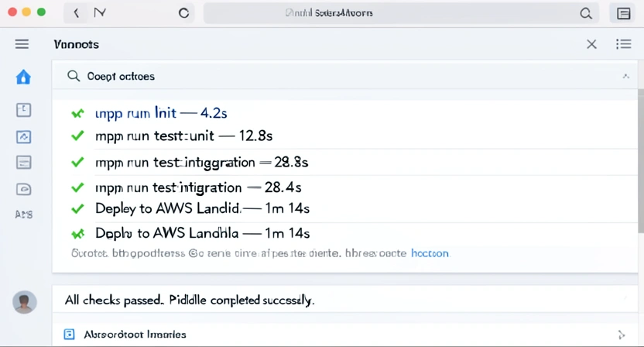644x347 pixels.
Task: Click checkmark for test:unit 12.8s step
Action: [77, 136]
